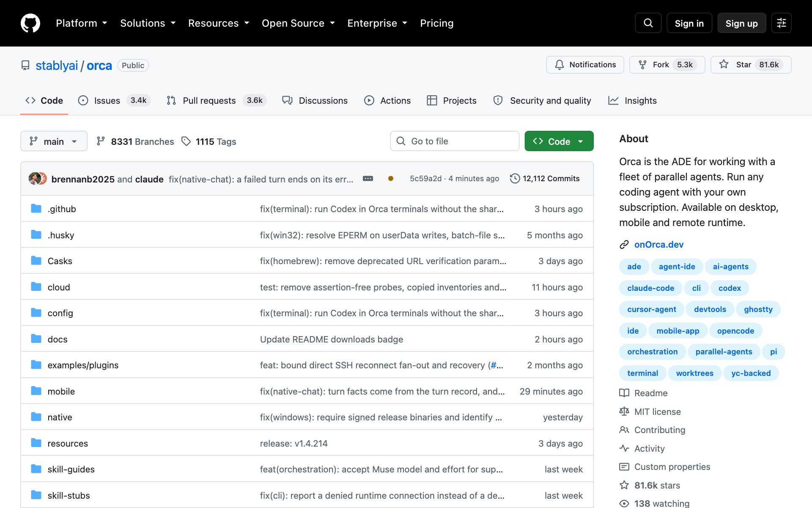Open the 'release: v1.4.214' commit message

294,443
